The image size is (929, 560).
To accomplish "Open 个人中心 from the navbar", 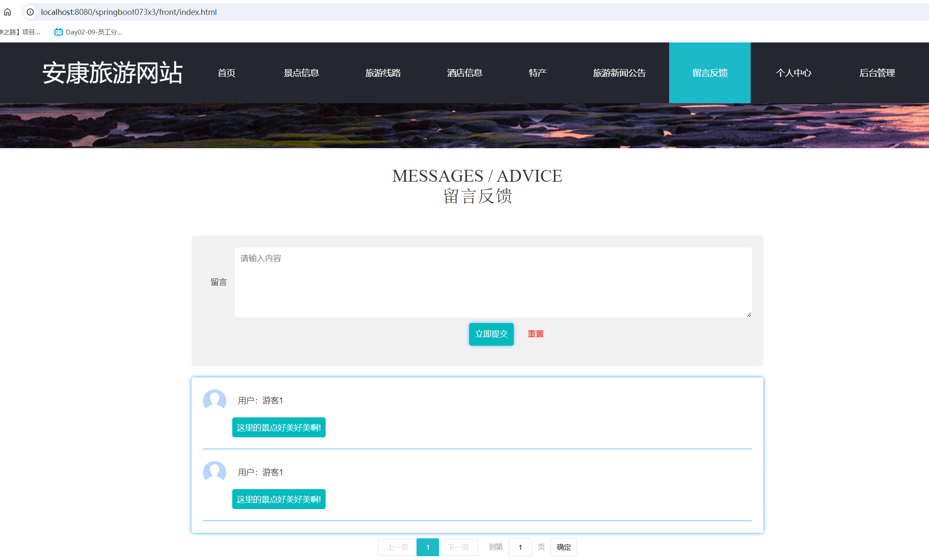I will 793,73.
